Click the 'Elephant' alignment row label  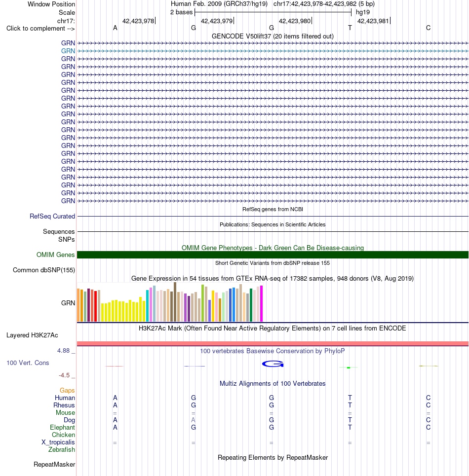coord(62,428)
